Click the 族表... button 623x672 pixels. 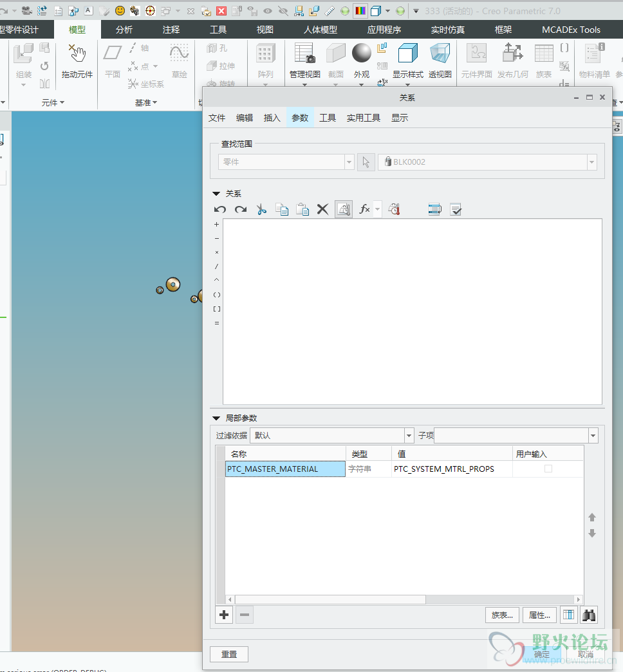502,615
